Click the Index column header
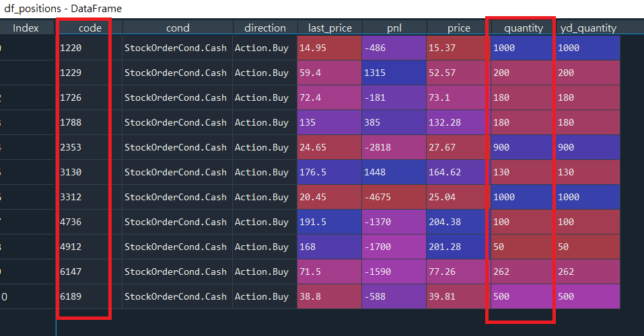Screen dimensions: 644x336 coord(26,28)
